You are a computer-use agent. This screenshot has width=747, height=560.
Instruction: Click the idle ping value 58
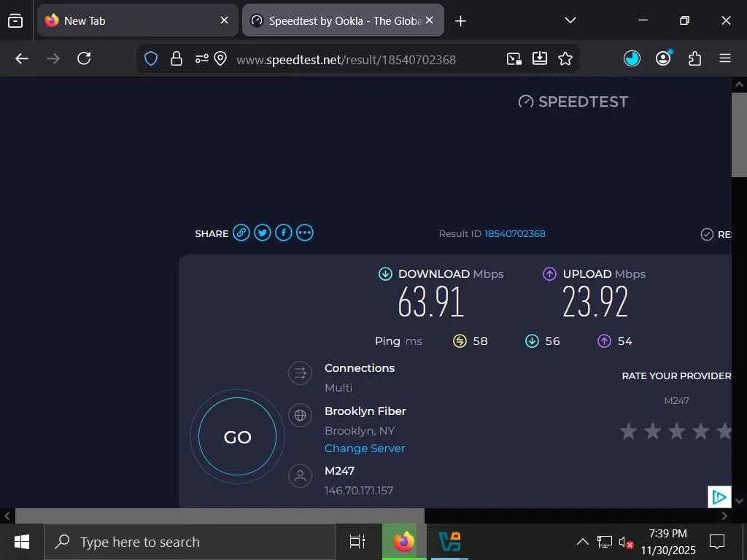480,341
